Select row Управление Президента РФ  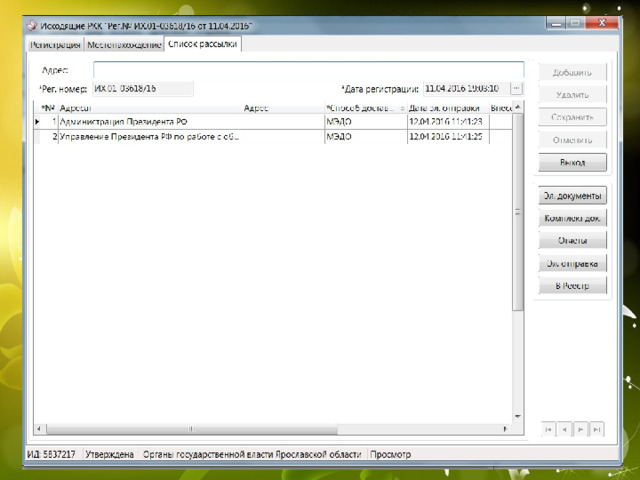coord(149,135)
